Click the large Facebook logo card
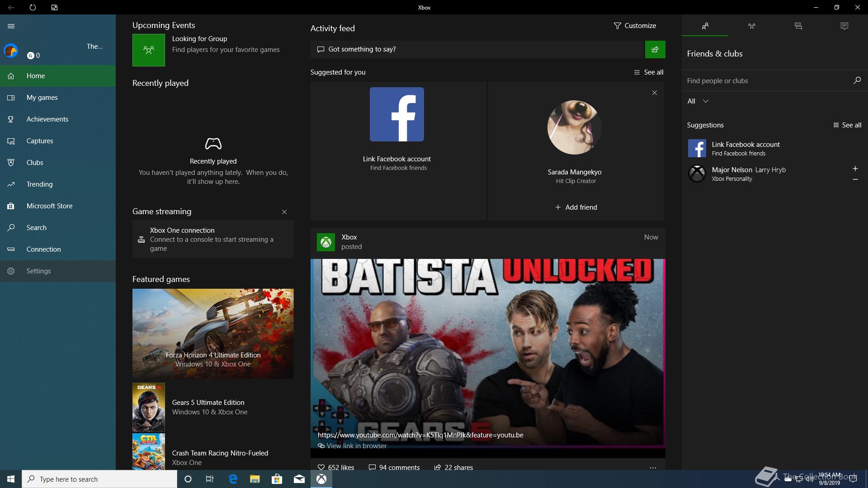Image resolution: width=868 pixels, height=488 pixels. click(397, 114)
